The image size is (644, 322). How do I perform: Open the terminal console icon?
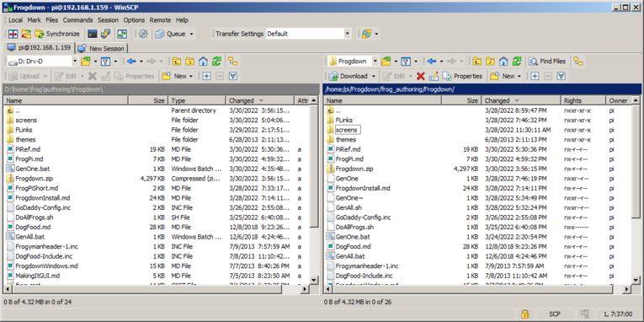93,34
